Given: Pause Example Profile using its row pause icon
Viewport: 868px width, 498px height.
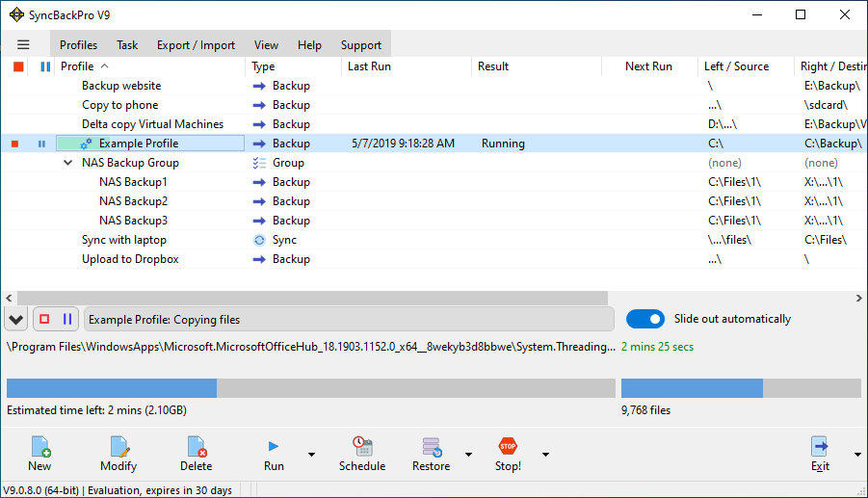Looking at the screenshot, I should coord(41,144).
